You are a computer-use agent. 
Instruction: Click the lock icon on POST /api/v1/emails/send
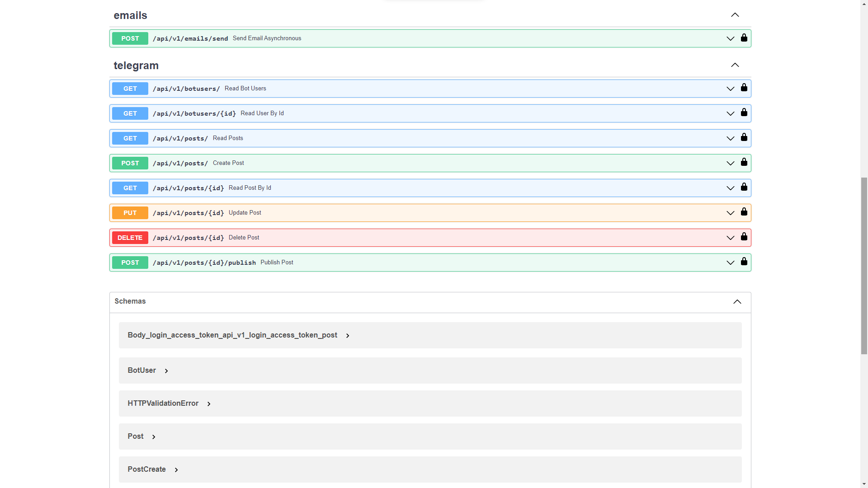[744, 38]
